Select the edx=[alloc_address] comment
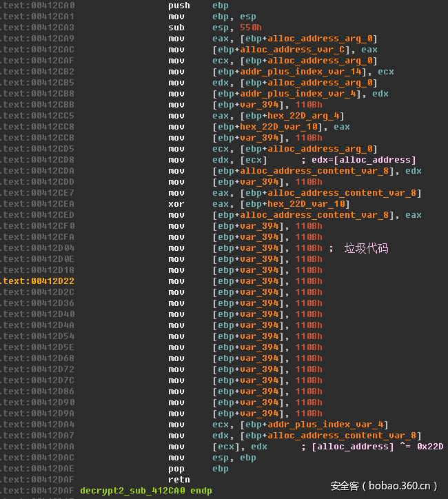 pyautogui.click(x=358, y=160)
